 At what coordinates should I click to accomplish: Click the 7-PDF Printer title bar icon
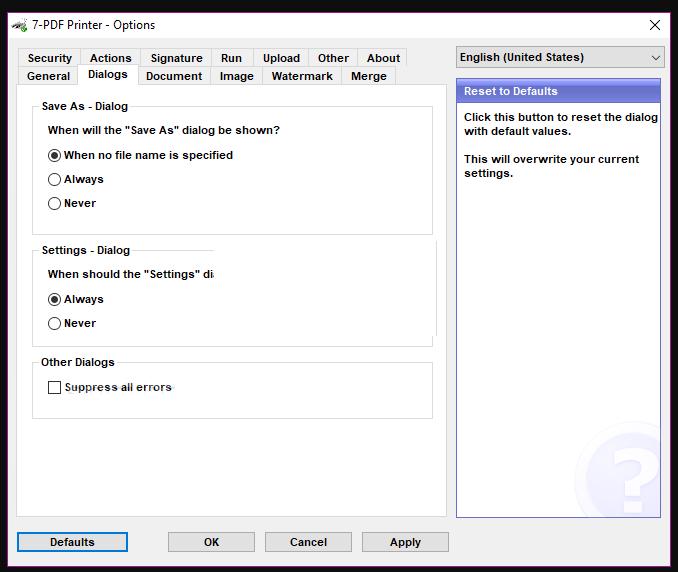click(19, 25)
